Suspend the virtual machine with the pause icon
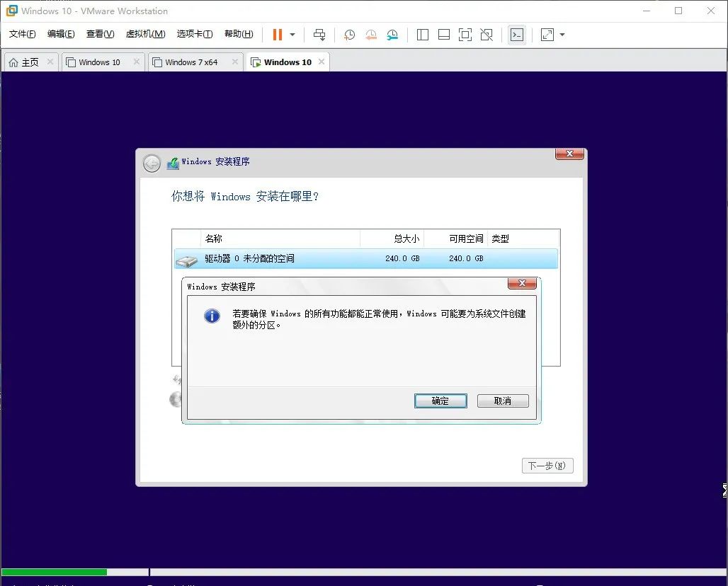 [276, 34]
